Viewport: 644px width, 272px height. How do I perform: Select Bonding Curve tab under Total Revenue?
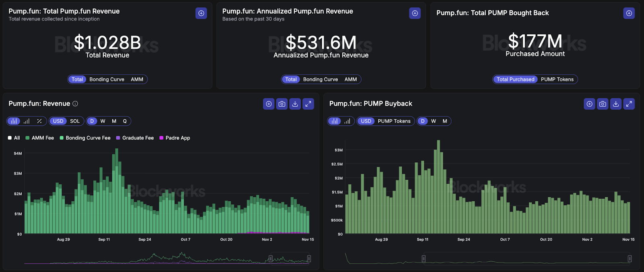[x=107, y=79]
